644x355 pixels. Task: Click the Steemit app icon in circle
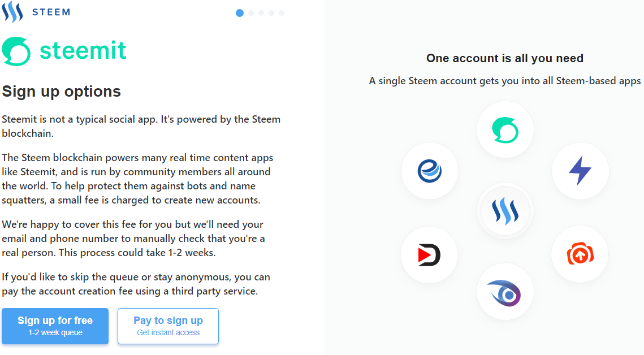click(x=505, y=130)
